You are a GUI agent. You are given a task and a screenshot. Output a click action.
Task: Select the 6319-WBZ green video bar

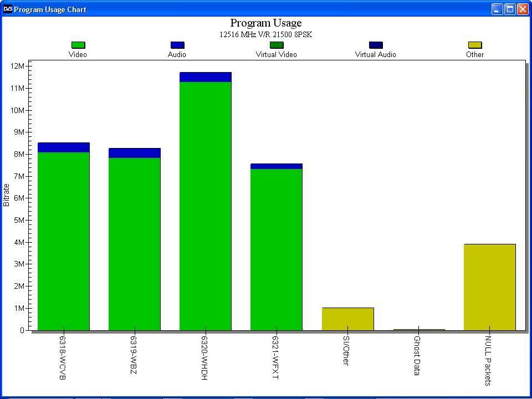coord(134,244)
